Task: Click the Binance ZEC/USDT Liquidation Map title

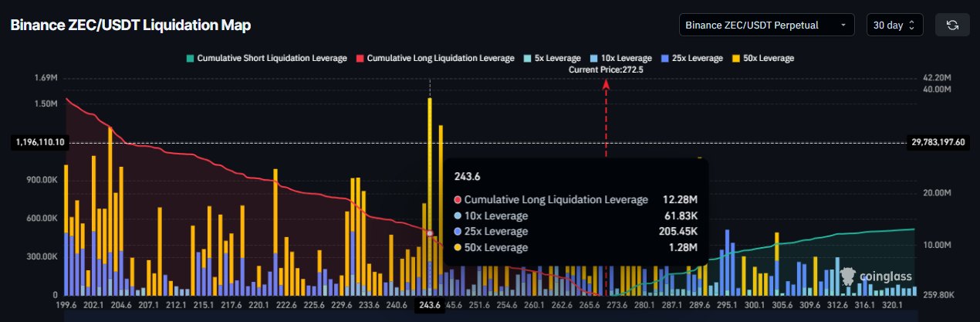Action: [130, 25]
